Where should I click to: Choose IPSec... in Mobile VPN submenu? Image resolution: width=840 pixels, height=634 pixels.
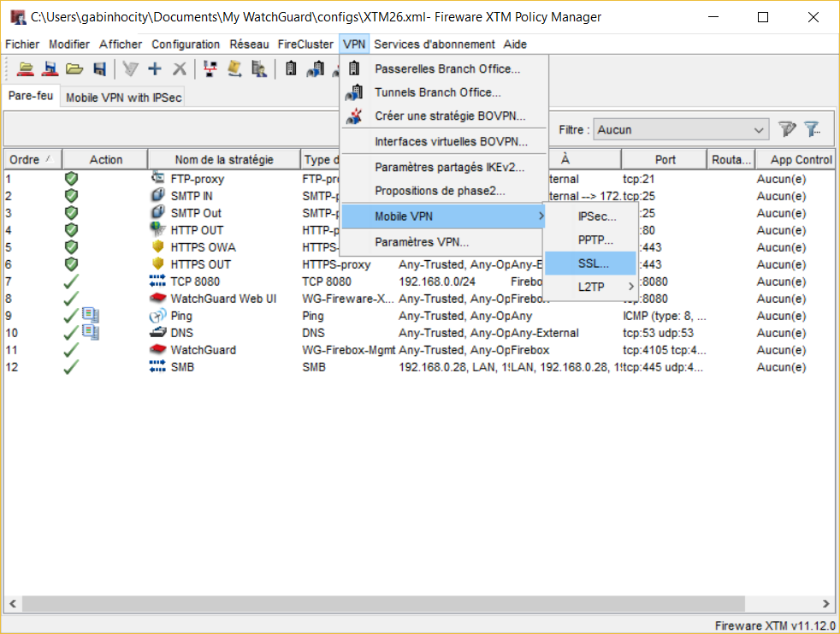pos(591,216)
